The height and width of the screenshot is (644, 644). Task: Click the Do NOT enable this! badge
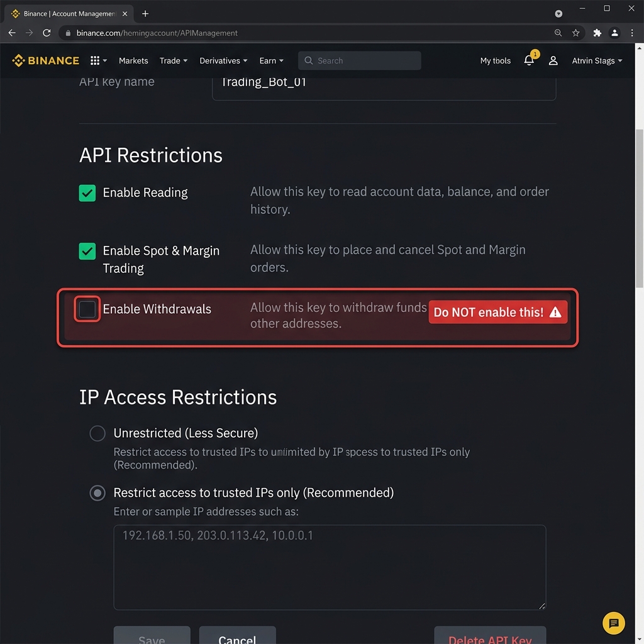pos(498,312)
